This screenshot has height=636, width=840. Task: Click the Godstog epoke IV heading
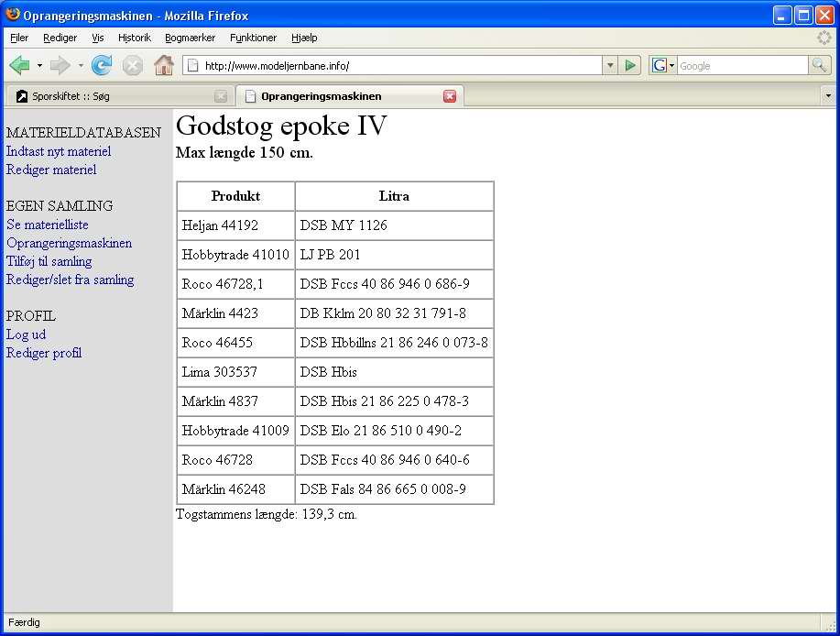281,126
